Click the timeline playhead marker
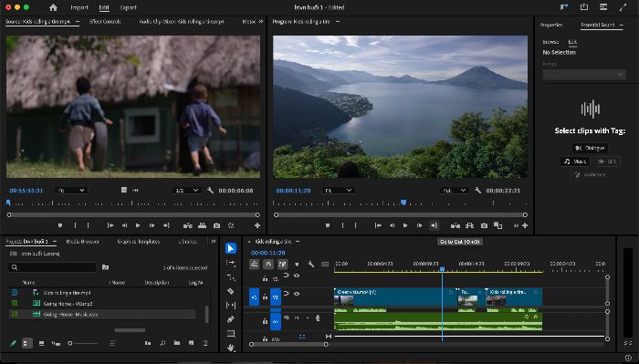 442,269
